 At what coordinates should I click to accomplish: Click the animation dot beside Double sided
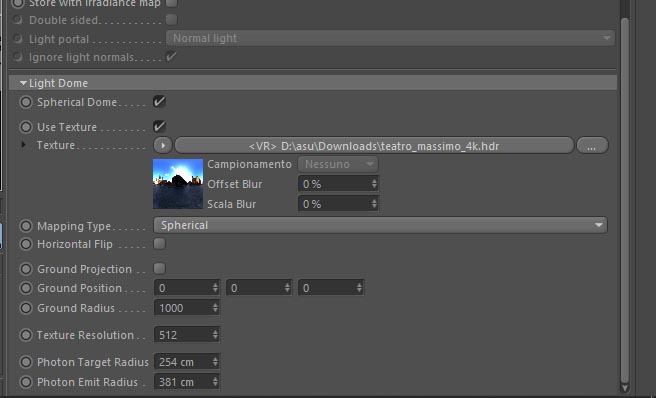point(18,20)
